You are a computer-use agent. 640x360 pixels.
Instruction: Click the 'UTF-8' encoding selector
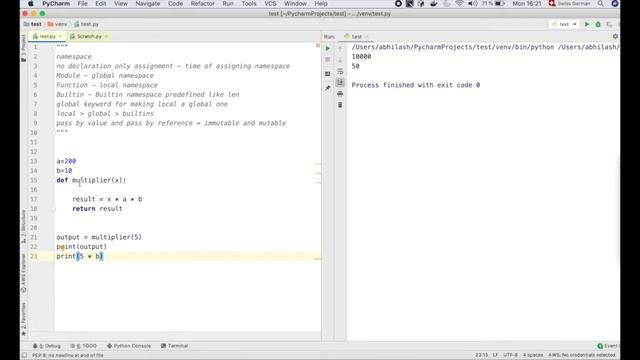[x=510, y=355]
